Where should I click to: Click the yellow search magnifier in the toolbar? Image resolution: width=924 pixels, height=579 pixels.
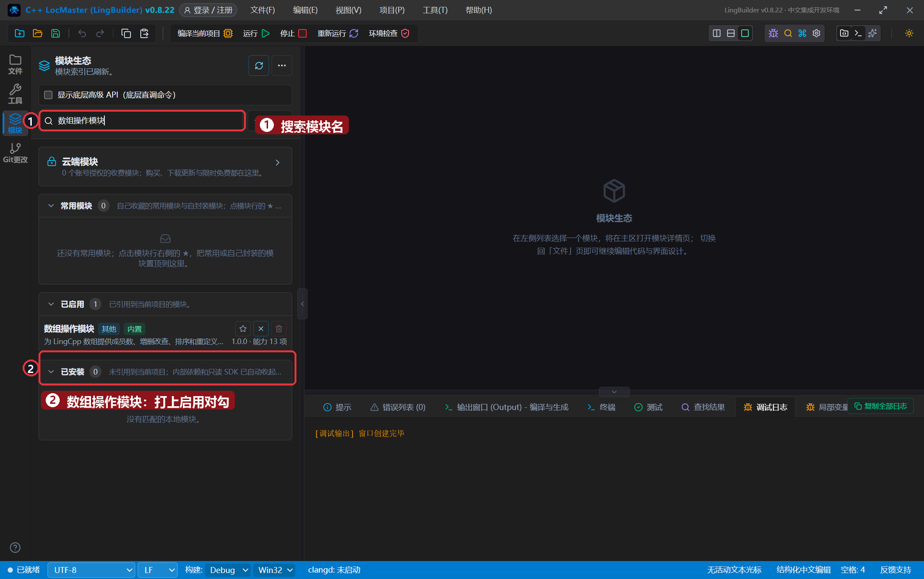click(788, 33)
